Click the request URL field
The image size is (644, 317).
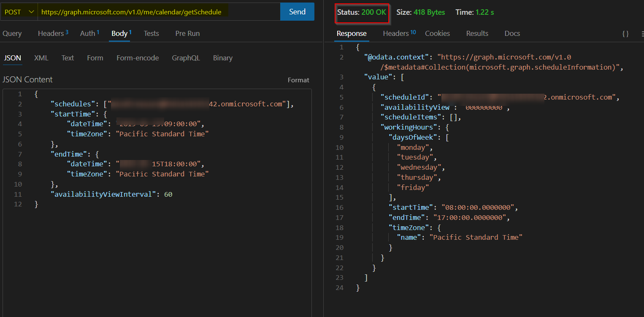(159, 12)
